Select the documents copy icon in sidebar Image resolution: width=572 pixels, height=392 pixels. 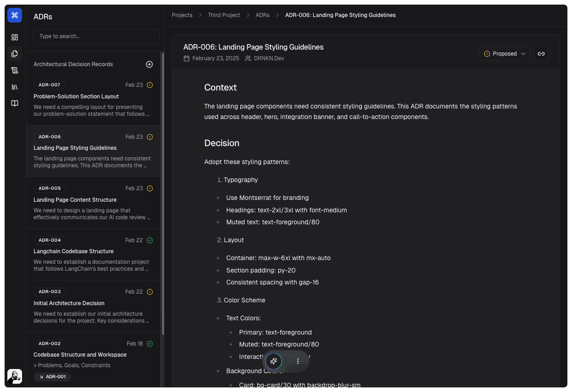point(15,54)
